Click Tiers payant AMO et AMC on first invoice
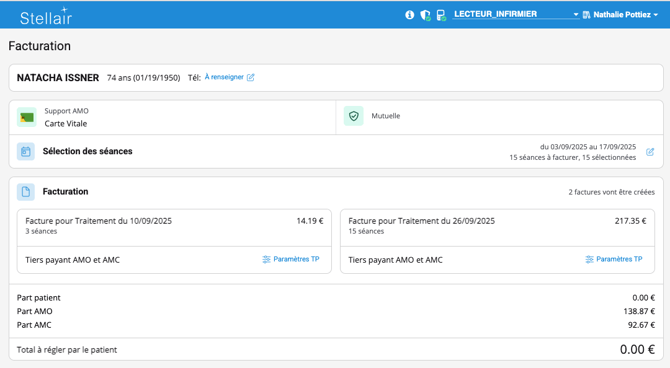The width and height of the screenshot is (670, 368). pos(72,260)
